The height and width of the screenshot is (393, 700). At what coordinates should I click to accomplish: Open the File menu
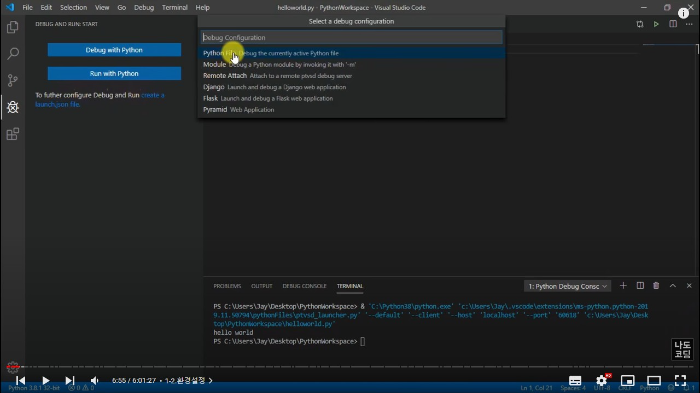[28, 8]
